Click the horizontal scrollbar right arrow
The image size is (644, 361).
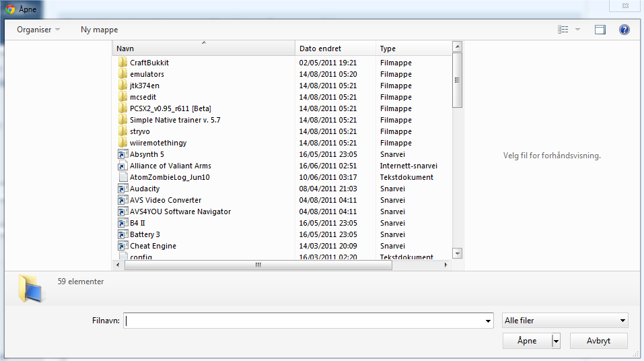tap(446, 265)
